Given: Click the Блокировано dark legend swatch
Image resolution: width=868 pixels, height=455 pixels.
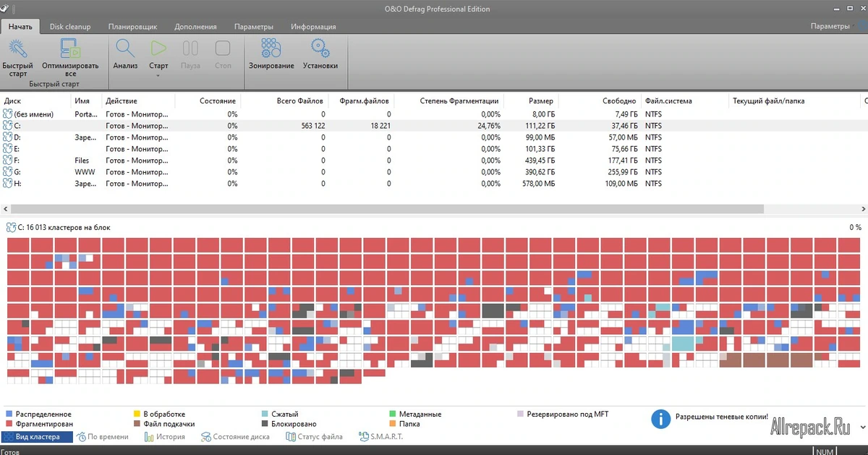Looking at the screenshot, I should click(x=264, y=424).
